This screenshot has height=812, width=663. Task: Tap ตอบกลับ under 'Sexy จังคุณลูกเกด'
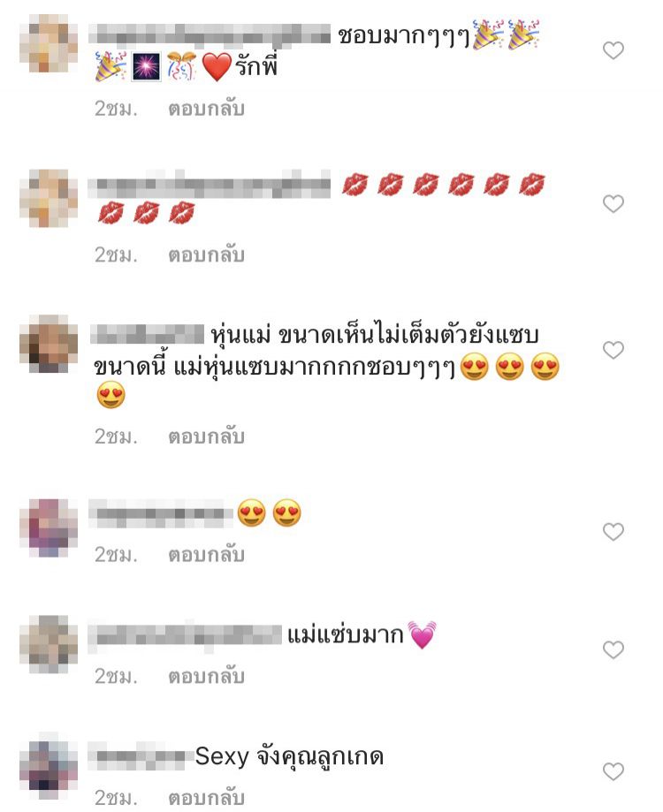click(x=206, y=798)
